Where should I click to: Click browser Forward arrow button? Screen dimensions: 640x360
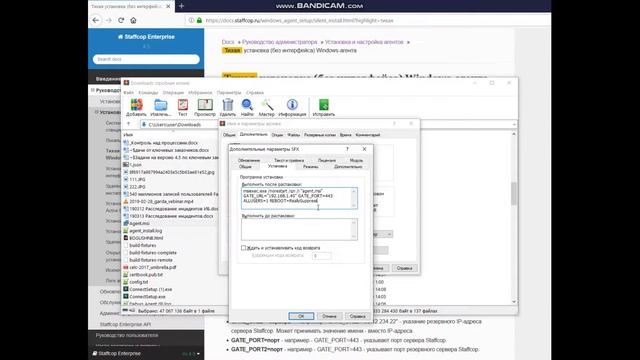(x=109, y=20)
